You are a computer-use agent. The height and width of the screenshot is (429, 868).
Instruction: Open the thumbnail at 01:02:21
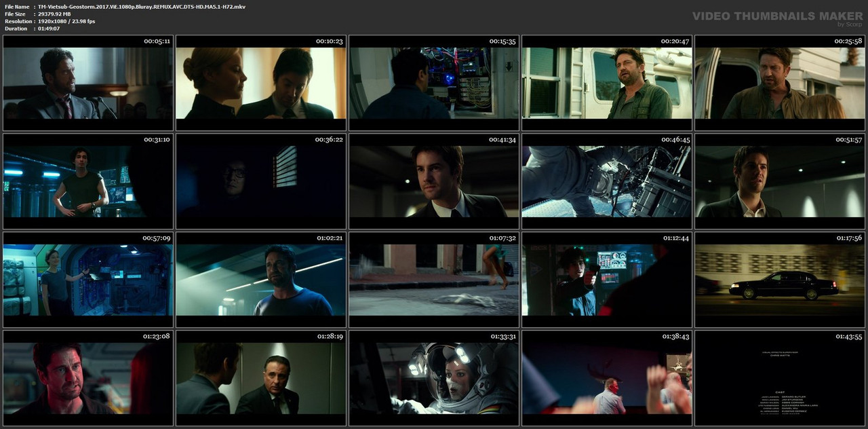(261, 280)
